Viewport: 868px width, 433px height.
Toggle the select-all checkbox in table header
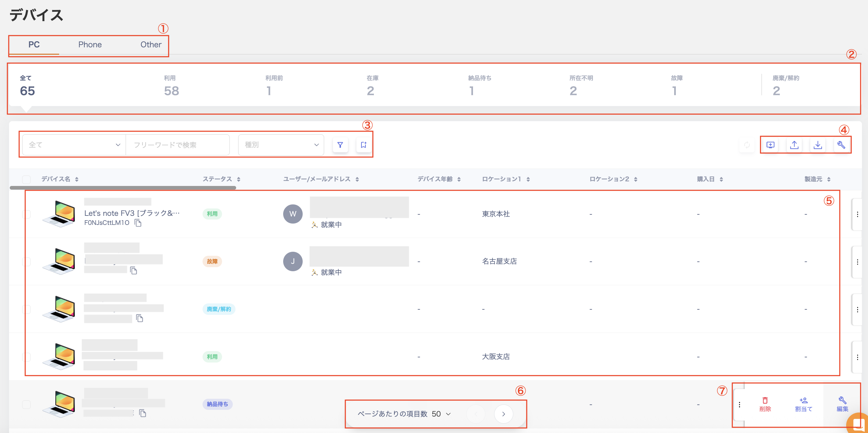click(x=26, y=179)
